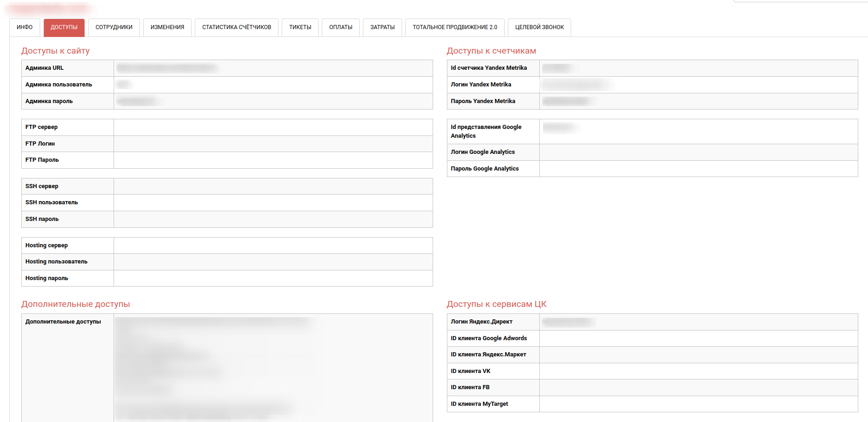Open the ИНФО tab

point(24,27)
